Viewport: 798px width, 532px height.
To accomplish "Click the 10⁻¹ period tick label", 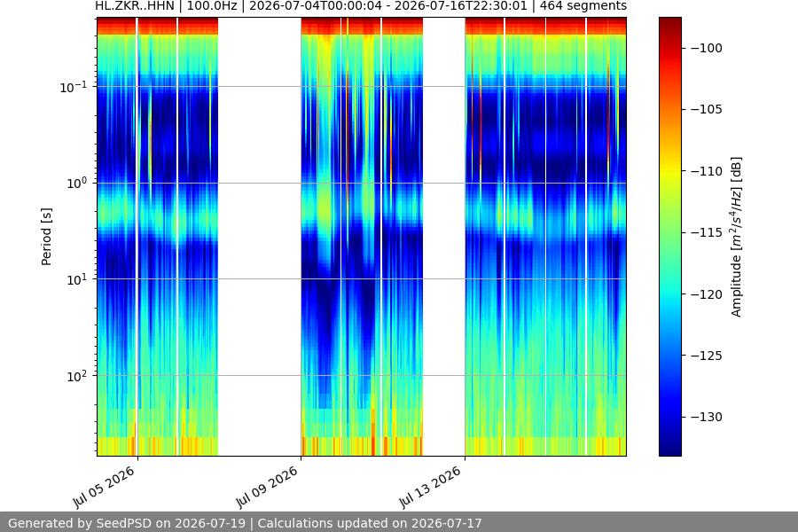I will 74,87.
